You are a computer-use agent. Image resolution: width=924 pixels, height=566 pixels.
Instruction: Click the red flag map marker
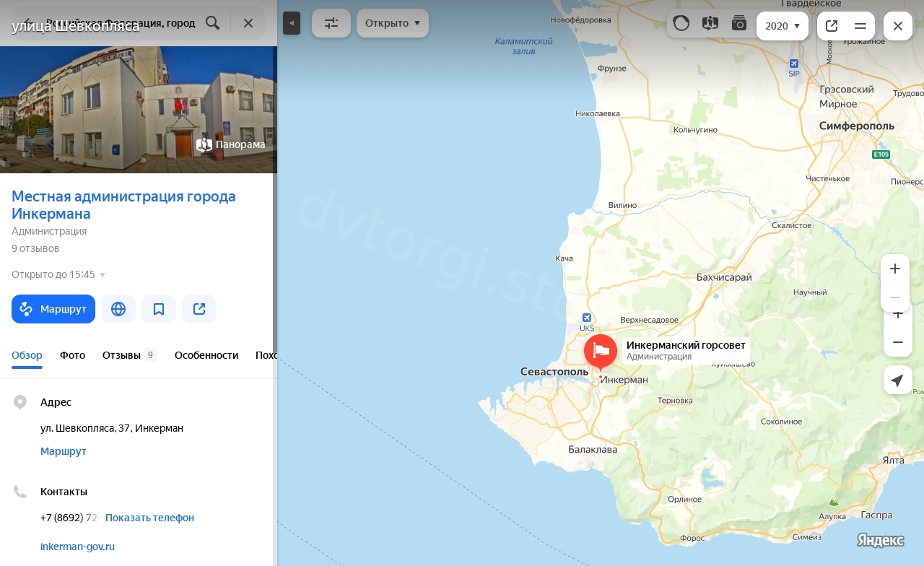tap(600, 352)
